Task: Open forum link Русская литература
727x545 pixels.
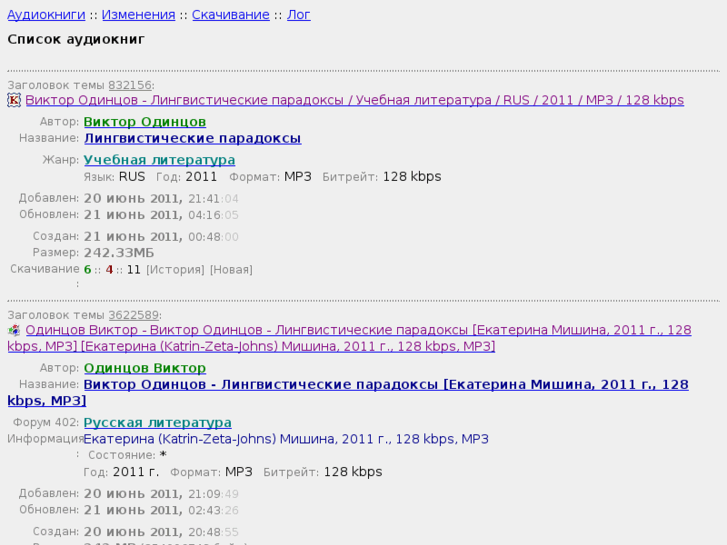Action: (158, 423)
